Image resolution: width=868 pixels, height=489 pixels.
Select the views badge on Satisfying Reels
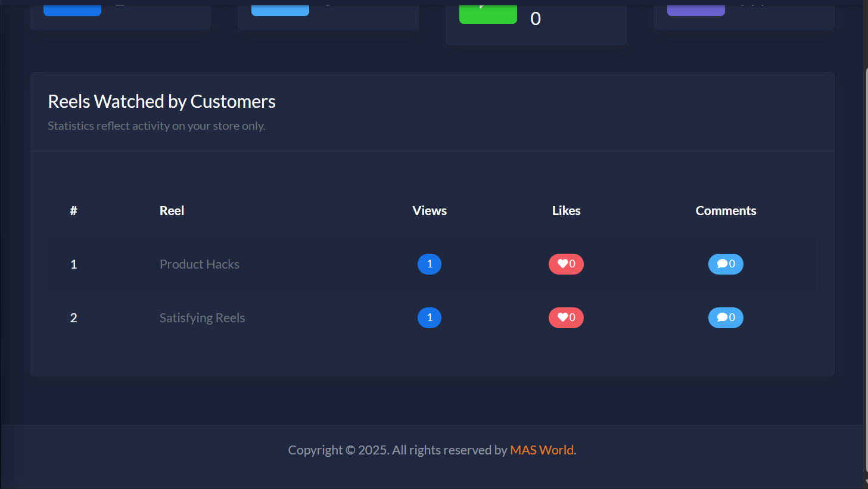(x=430, y=317)
